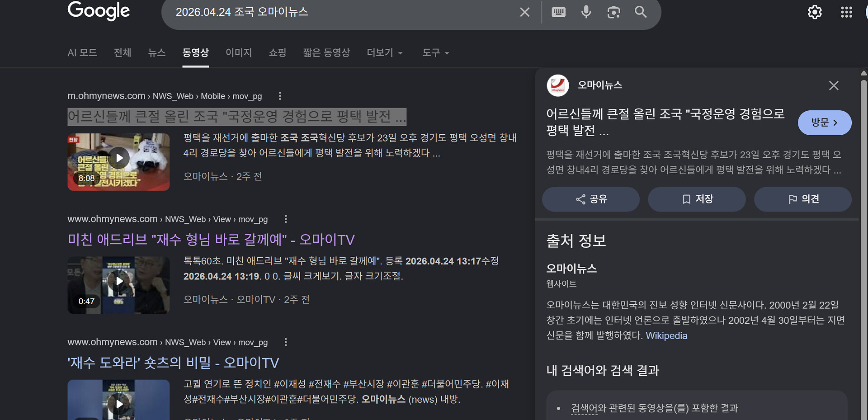Image resolution: width=868 pixels, height=420 pixels.
Task: Switch to the 이미지 tab
Action: tap(239, 53)
